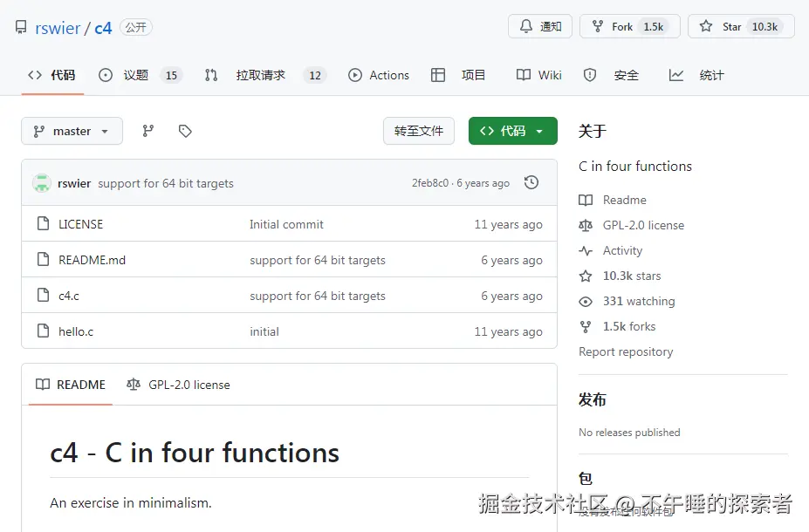Viewport: 809px width, 532px height.
Task: View commit history clock icon
Action: pos(531,182)
